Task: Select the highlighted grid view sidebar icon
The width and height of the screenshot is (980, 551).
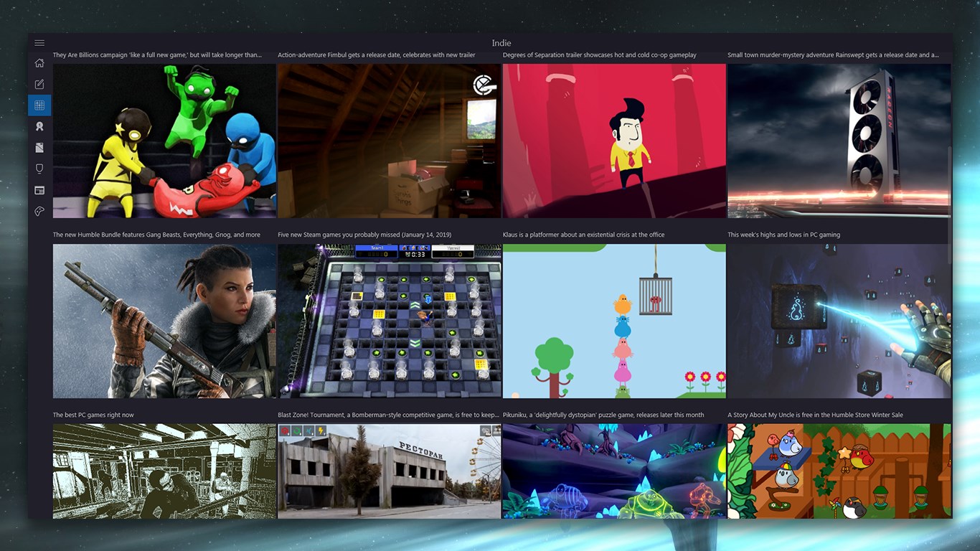Action: click(39, 105)
